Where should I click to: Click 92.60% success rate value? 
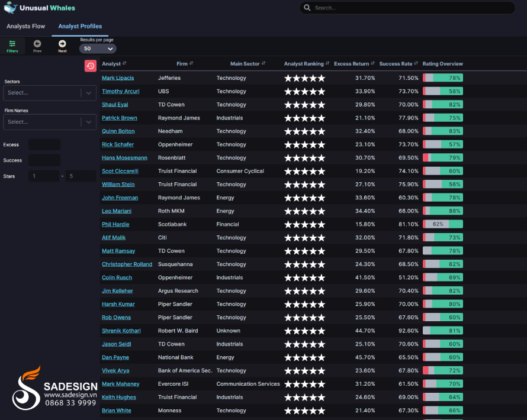(x=409, y=331)
